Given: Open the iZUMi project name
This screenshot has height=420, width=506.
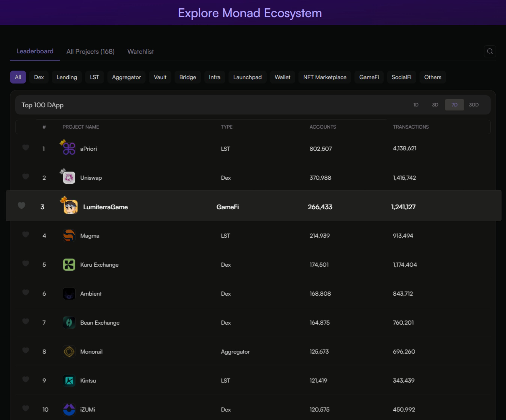Looking at the screenshot, I should (x=88, y=409).
